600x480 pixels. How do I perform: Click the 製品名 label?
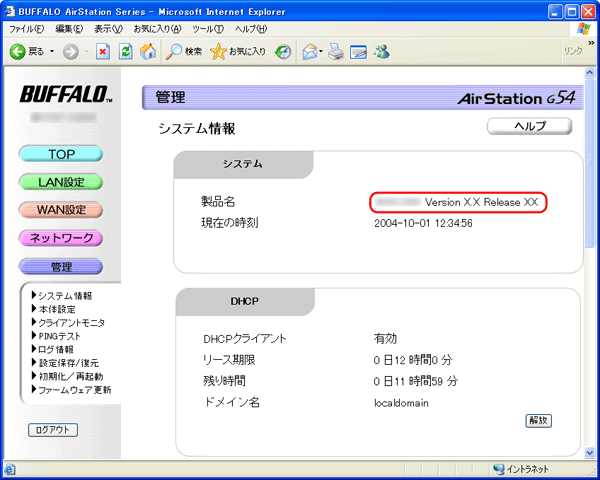coord(218,202)
